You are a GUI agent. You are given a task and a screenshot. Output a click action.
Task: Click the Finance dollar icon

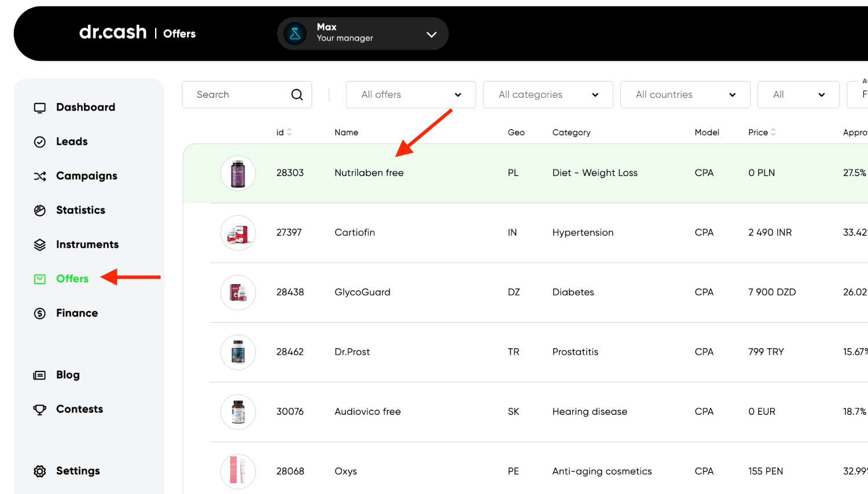click(x=40, y=314)
